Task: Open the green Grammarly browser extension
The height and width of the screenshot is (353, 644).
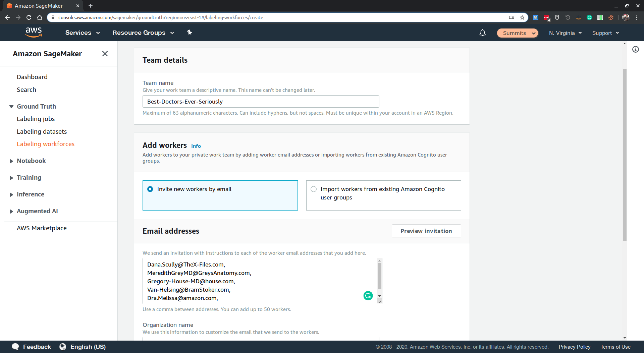Action: pos(589,17)
